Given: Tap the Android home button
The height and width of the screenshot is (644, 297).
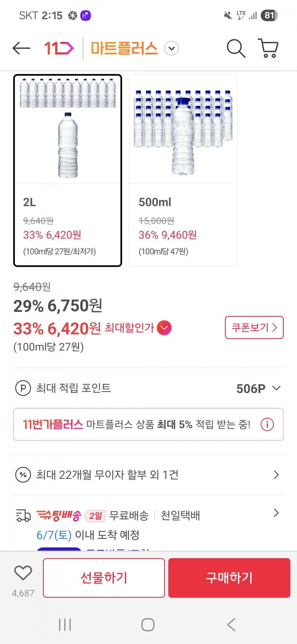Looking at the screenshot, I should (148, 625).
